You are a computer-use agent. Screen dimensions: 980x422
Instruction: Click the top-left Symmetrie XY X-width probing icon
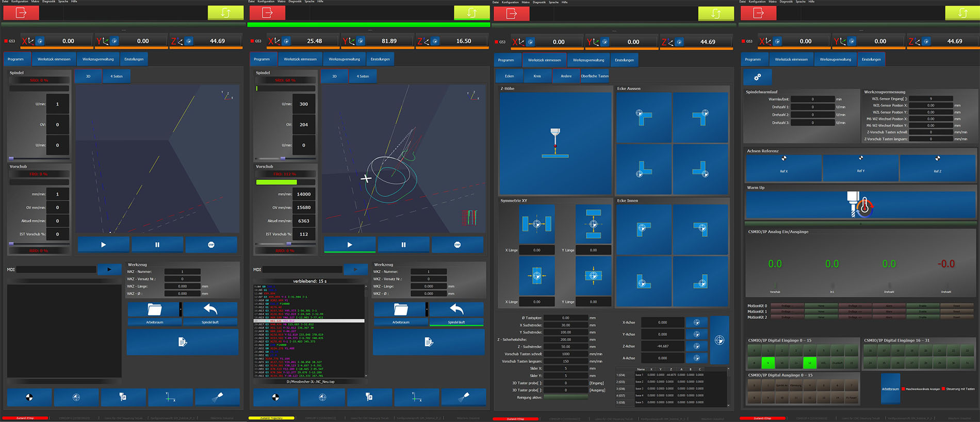[537, 224]
